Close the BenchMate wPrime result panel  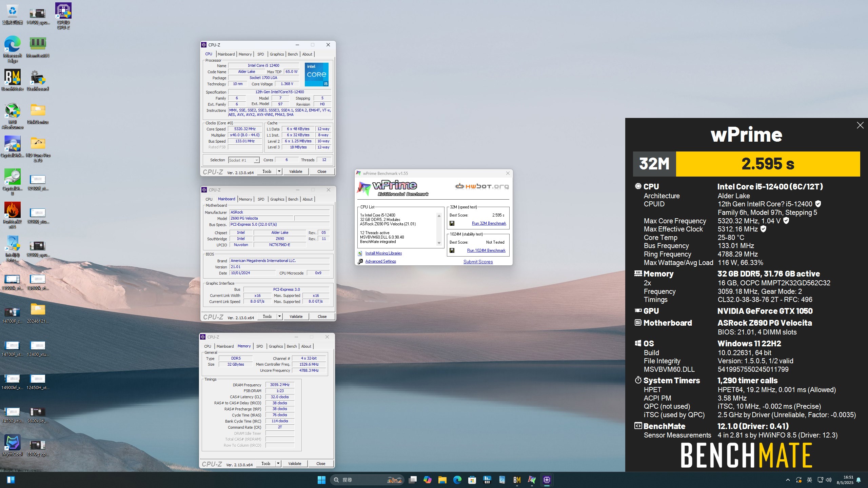point(860,125)
